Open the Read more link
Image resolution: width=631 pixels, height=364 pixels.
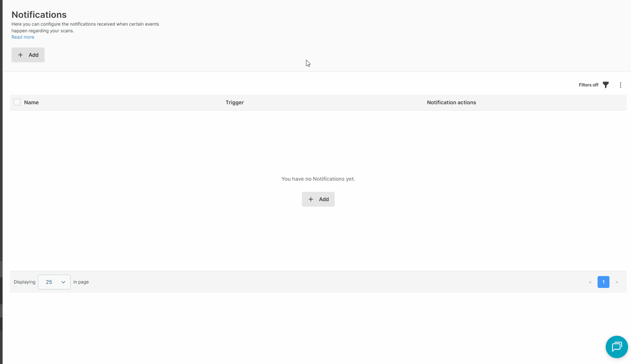(23, 37)
